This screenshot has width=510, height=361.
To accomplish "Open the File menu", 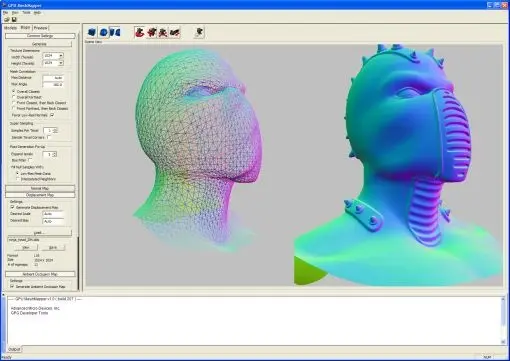I will click(x=6, y=13).
